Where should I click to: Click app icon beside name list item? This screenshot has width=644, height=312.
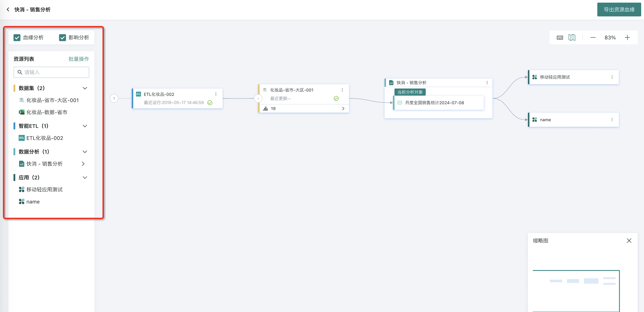pos(22,202)
